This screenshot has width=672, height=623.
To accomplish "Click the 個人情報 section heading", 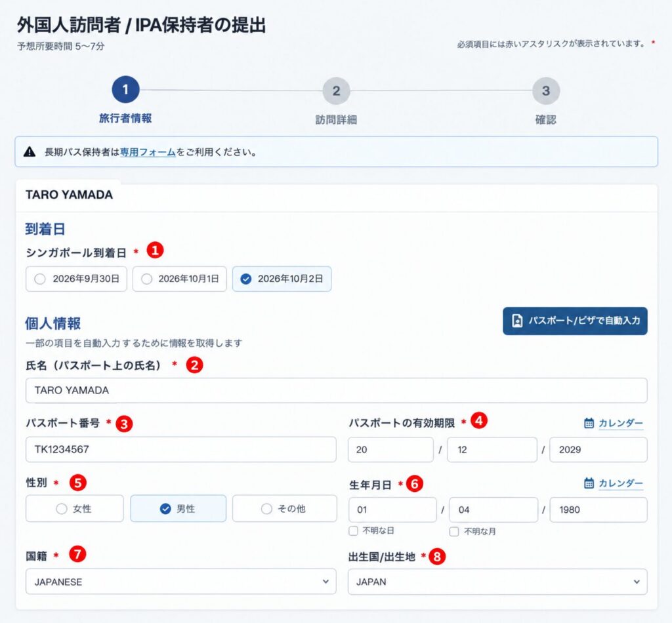I will (x=52, y=323).
